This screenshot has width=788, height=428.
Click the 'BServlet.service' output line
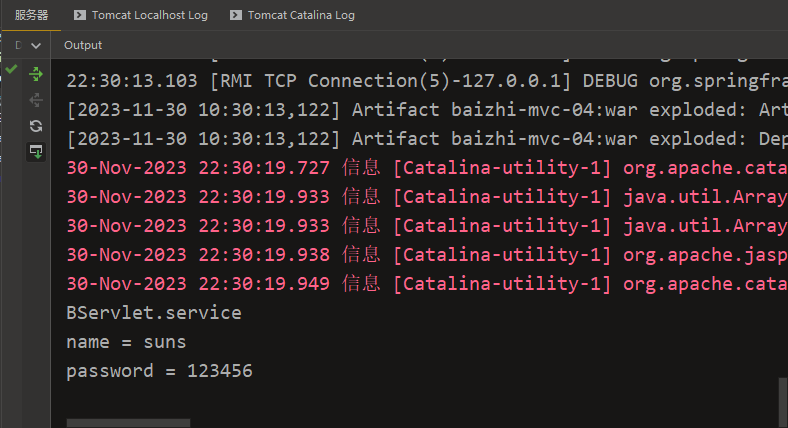(x=154, y=313)
